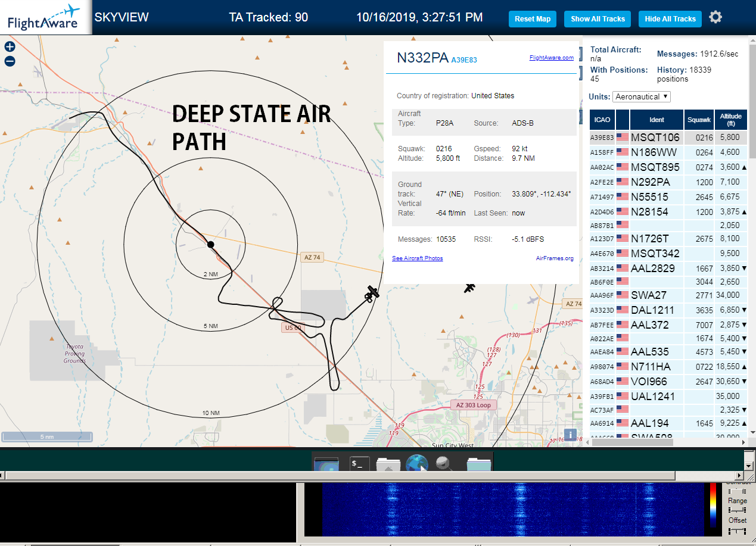756x546 pixels.
Task: Select the tracked N332PA airplane on map
Action: (372, 293)
